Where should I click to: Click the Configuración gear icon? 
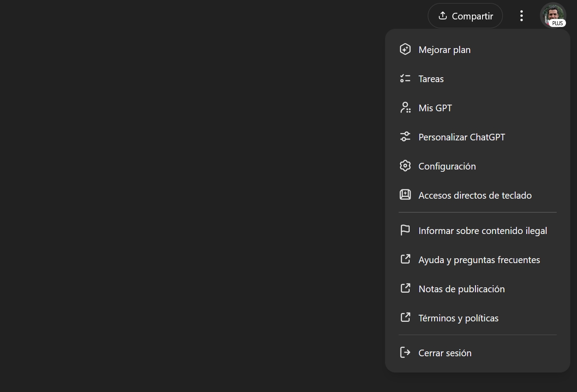point(405,166)
